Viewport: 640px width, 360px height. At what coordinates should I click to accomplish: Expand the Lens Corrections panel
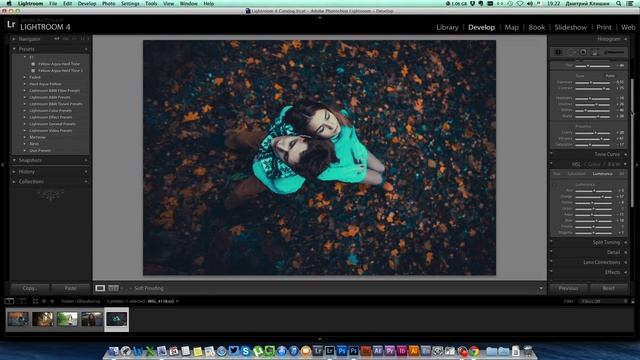click(x=625, y=262)
